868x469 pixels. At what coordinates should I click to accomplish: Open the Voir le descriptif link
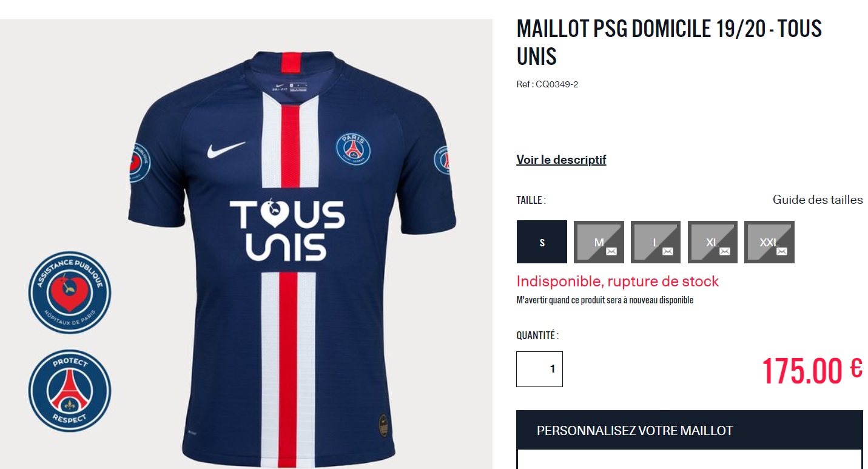[x=561, y=160]
